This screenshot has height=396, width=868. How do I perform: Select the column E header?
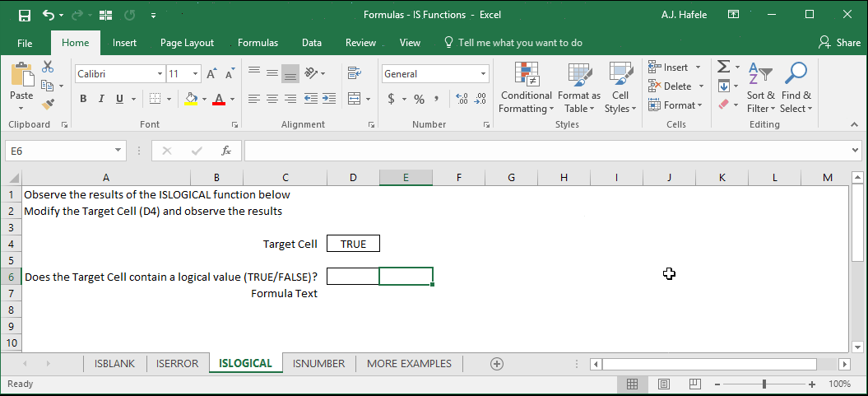[x=406, y=177]
